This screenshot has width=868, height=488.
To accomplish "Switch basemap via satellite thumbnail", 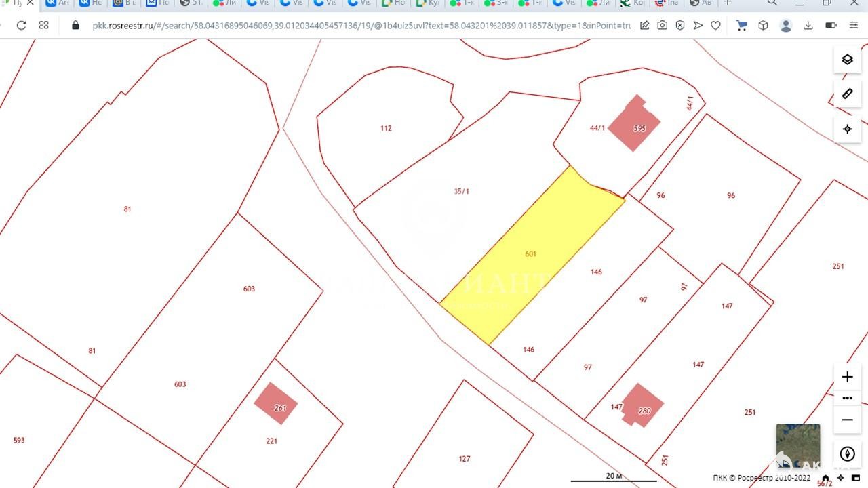I will 797,444.
